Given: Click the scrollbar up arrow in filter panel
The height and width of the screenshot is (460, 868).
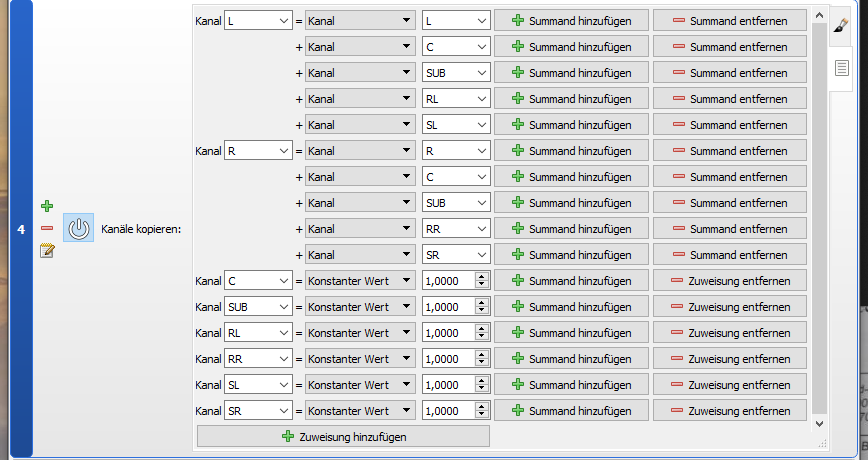Looking at the screenshot, I should click(820, 14).
